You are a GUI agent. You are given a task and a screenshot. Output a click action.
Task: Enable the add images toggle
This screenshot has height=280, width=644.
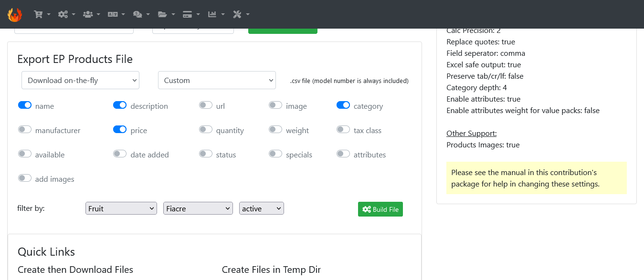pyautogui.click(x=25, y=178)
